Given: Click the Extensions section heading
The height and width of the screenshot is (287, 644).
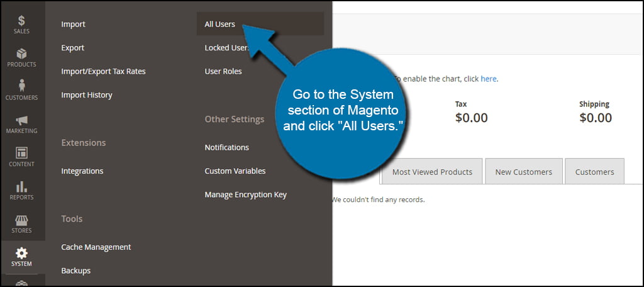Looking at the screenshot, I should pyautogui.click(x=84, y=143).
